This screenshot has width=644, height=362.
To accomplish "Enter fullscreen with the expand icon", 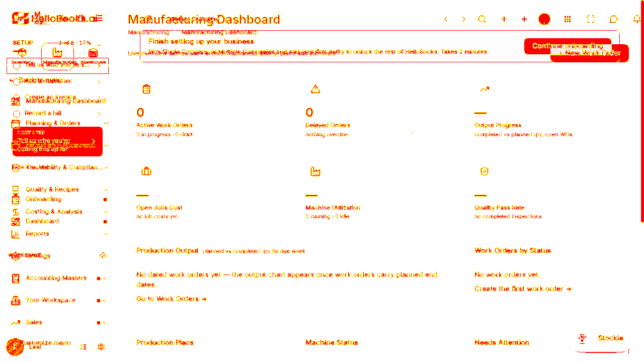I will click(x=591, y=19).
